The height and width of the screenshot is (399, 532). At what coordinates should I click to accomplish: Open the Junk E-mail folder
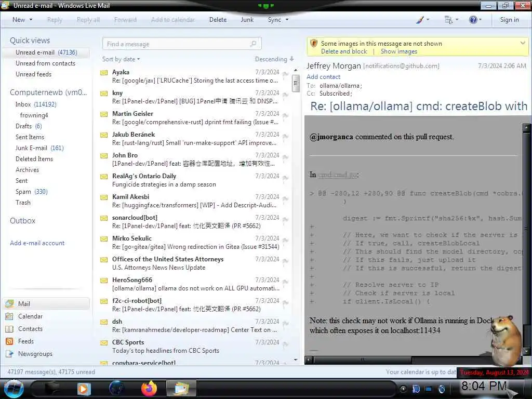(39, 148)
